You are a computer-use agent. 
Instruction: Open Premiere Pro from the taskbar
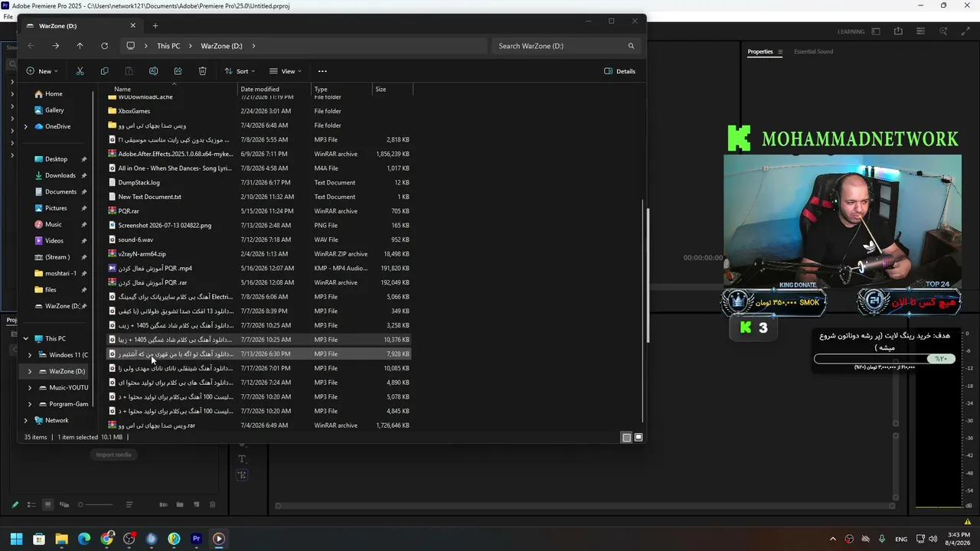pos(197,539)
